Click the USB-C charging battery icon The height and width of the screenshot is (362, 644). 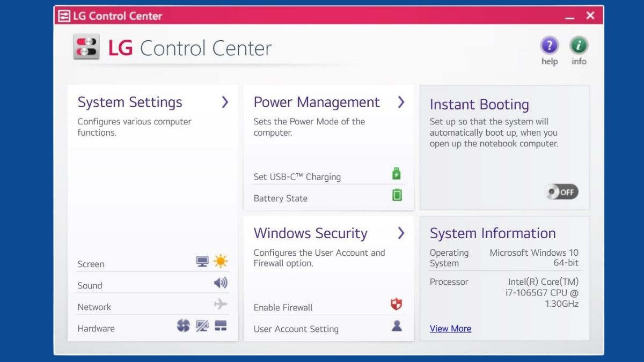pos(397,174)
